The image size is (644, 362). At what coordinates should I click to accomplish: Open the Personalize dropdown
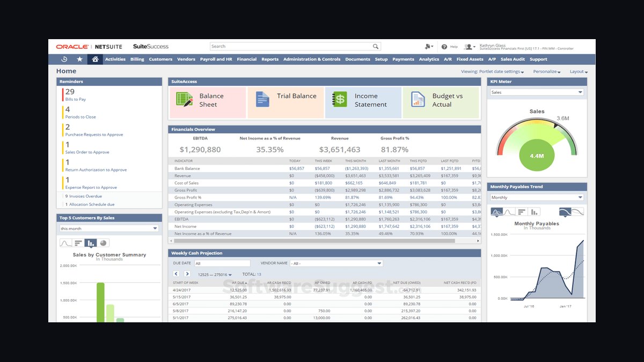547,71
